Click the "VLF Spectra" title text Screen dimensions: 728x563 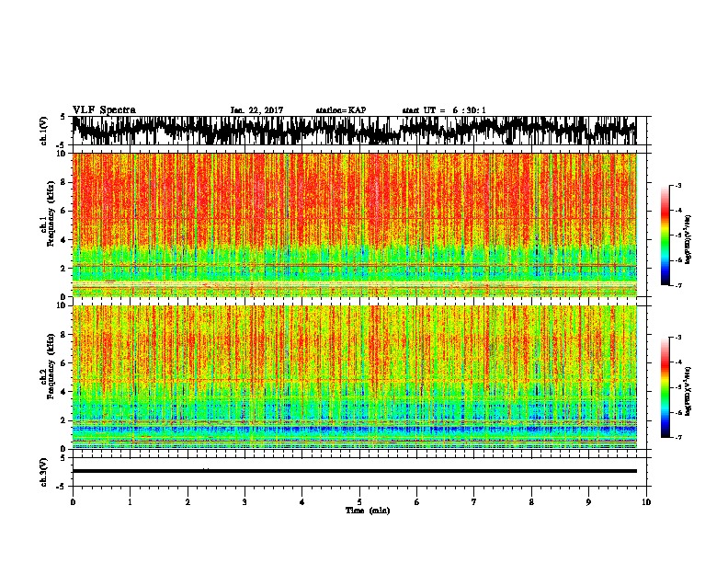click(x=104, y=109)
